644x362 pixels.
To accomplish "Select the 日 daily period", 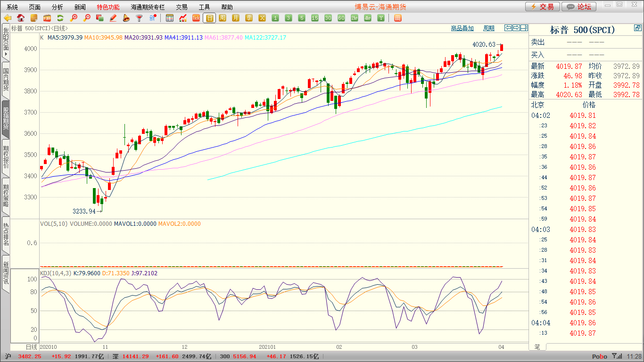I will [209, 18].
